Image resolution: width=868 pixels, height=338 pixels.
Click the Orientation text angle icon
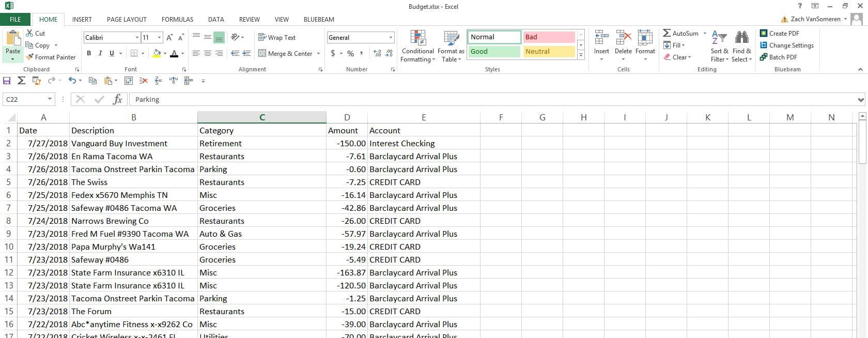click(x=235, y=37)
